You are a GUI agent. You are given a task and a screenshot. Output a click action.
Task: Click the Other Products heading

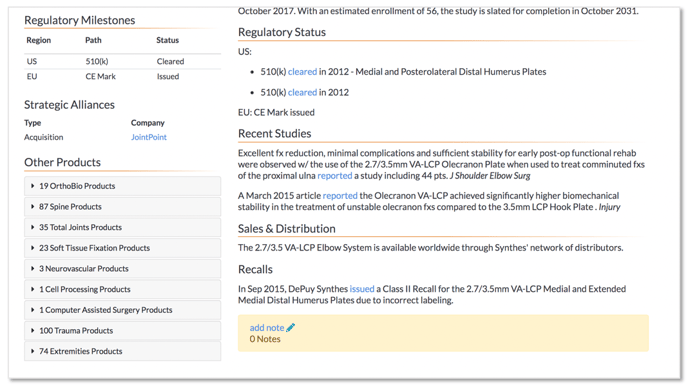point(62,162)
